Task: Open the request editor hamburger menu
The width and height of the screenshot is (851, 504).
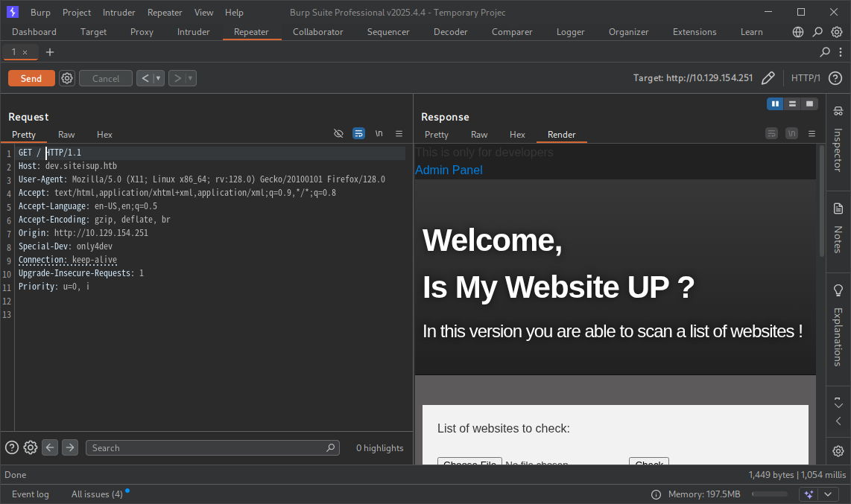Action: pyautogui.click(x=399, y=134)
